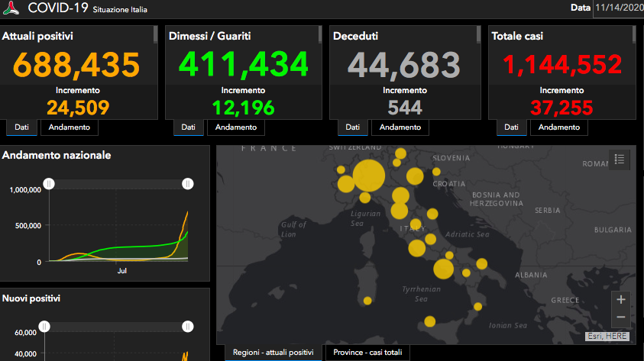Click the Totale casi panel scrollbar
Viewport: 644px width, 361px height.
[634, 35]
